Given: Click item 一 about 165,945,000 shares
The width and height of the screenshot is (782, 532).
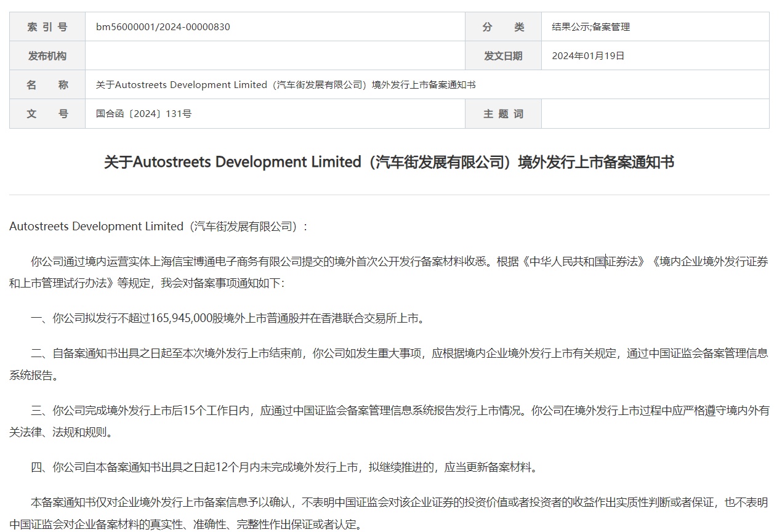Looking at the screenshot, I should pyautogui.click(x=228, y=318).
